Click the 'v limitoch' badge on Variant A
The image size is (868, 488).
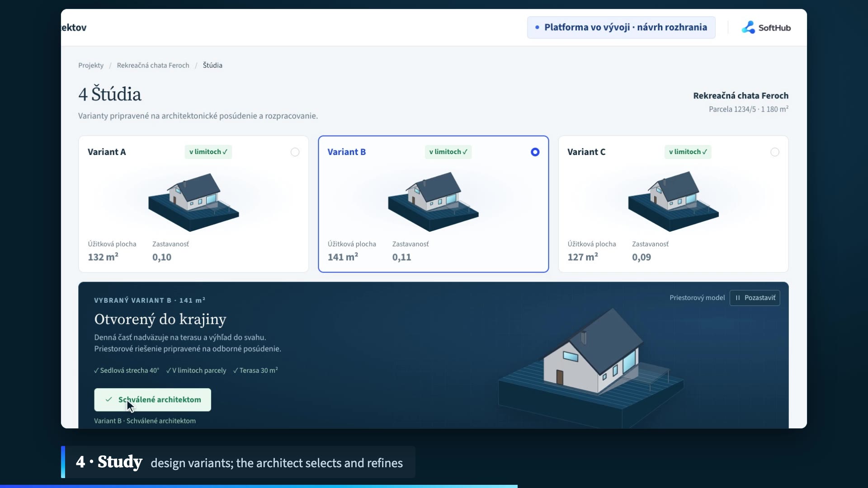208,152
